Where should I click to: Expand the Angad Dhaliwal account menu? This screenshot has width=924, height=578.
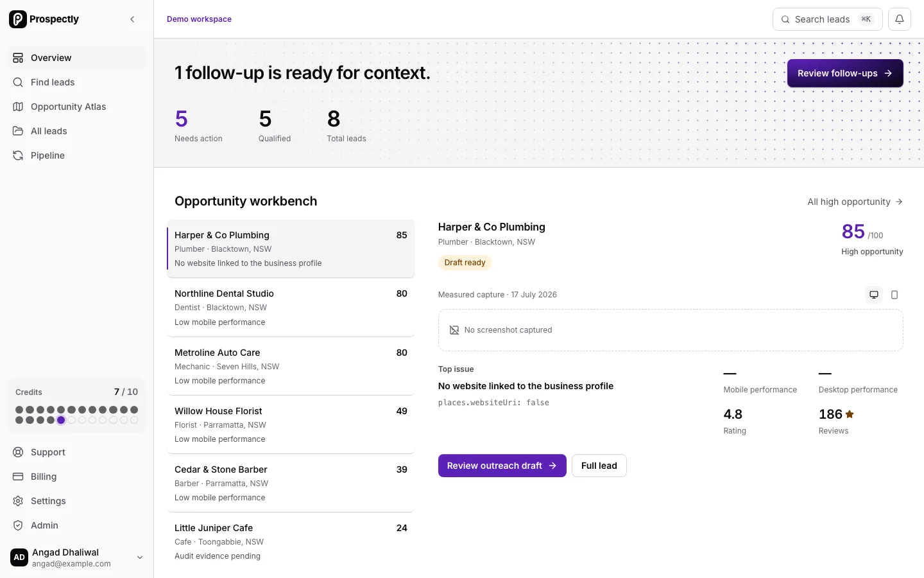point(76,557)
